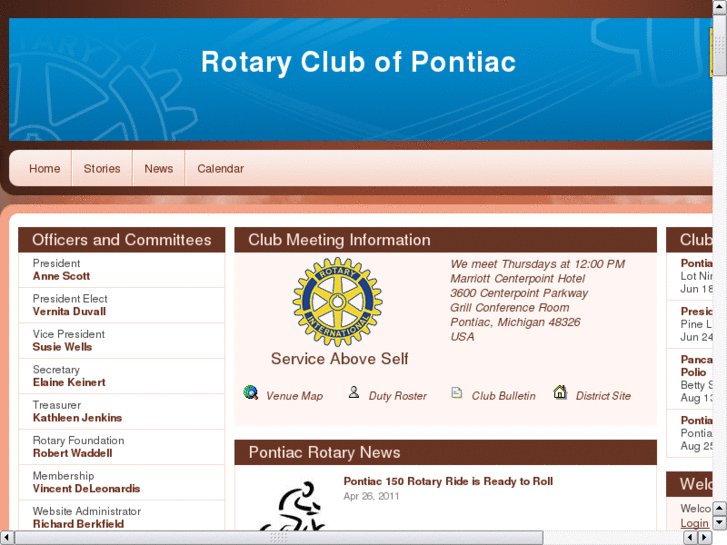Open Pontiac 150 Rotary Ride article
The width and height of the screenshot is (727, 545).
pyautogui.click(x=448, y=481)
